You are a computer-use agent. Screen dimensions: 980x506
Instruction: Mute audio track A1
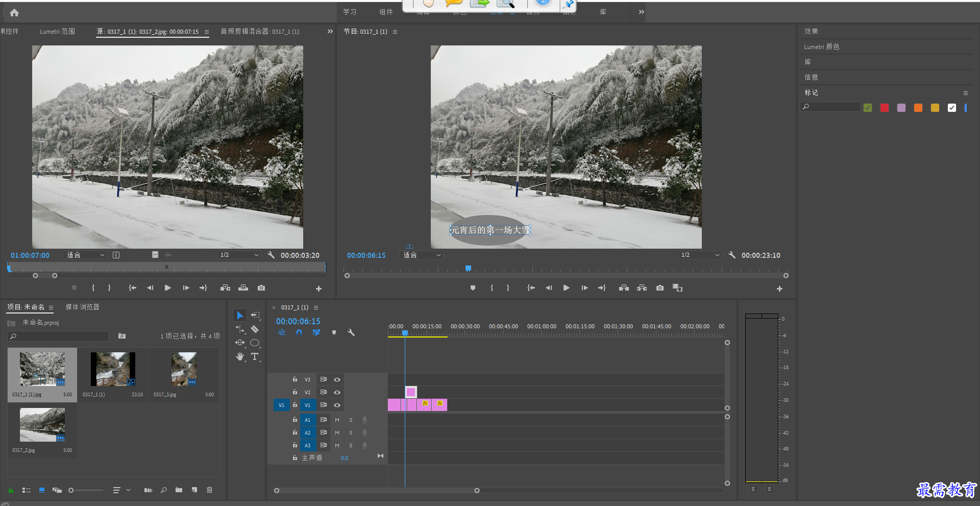pyautogui.click(x=337, y=420)
